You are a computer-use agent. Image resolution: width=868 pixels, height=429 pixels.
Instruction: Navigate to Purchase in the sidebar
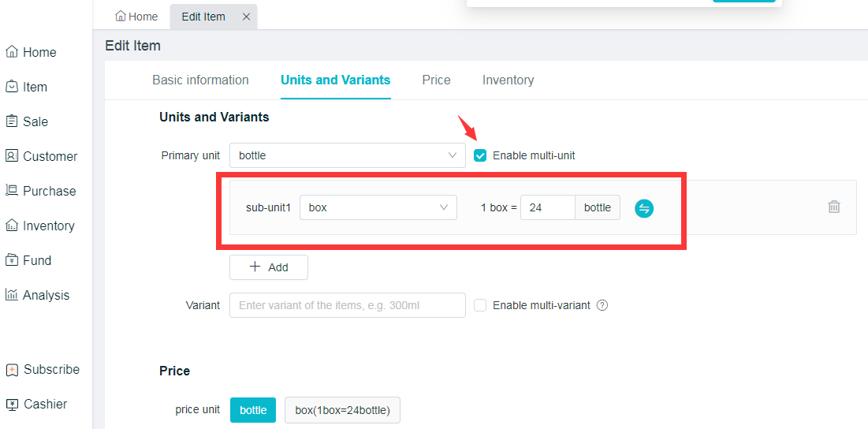coord(40,191)
